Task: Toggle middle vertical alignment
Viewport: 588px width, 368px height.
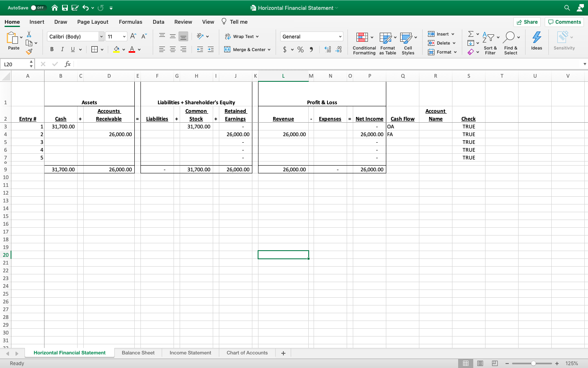Action: coord(173,36)
